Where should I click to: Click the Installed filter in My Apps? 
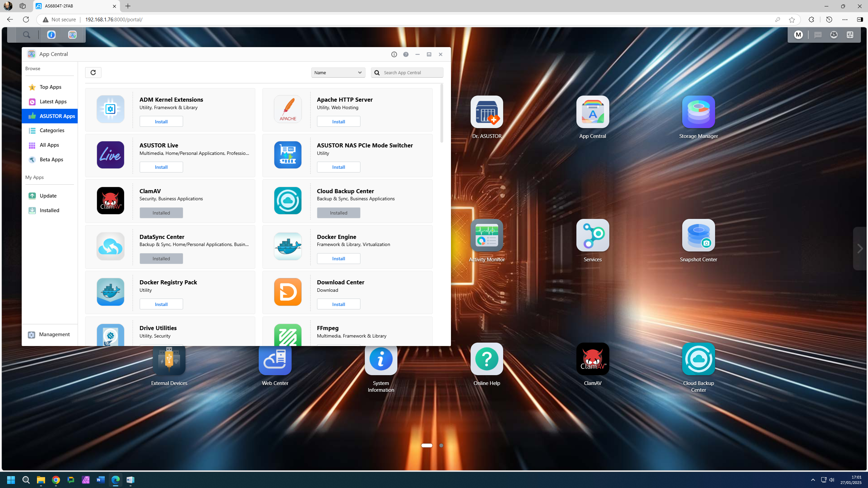pos(49,210)
